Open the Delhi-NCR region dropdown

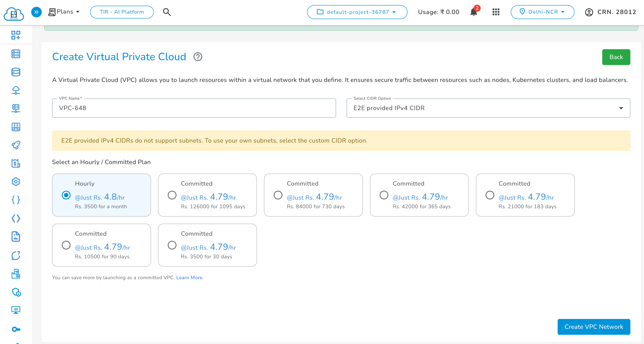tap(542, 12)
